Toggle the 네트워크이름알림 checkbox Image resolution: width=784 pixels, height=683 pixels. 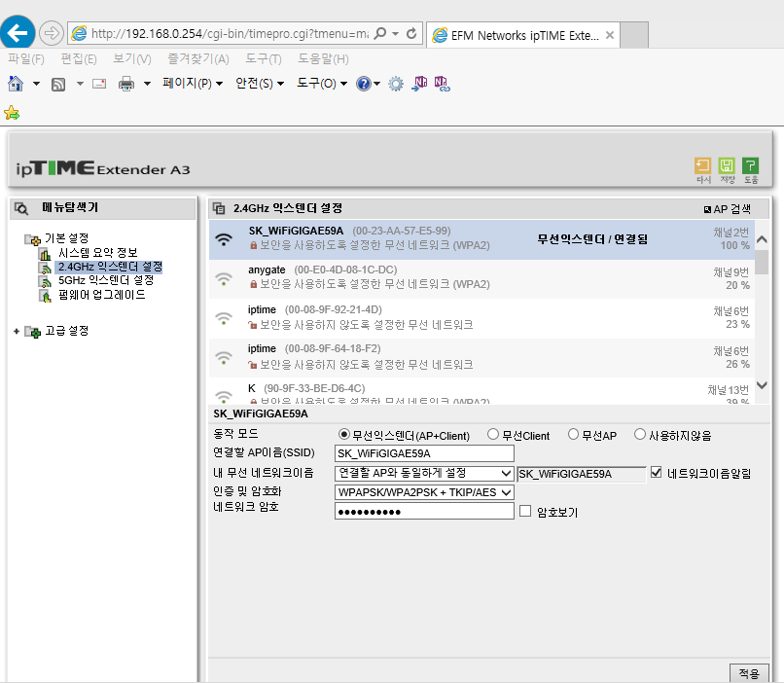click(x=656, y=472)
